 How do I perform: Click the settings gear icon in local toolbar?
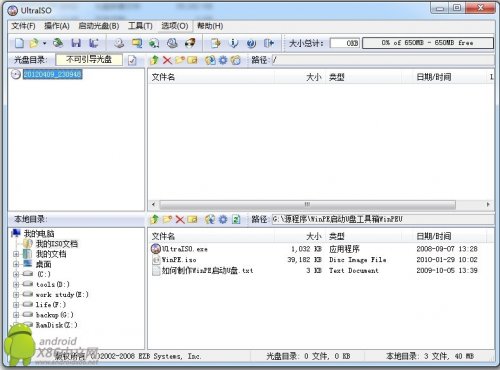click(223, 219)
